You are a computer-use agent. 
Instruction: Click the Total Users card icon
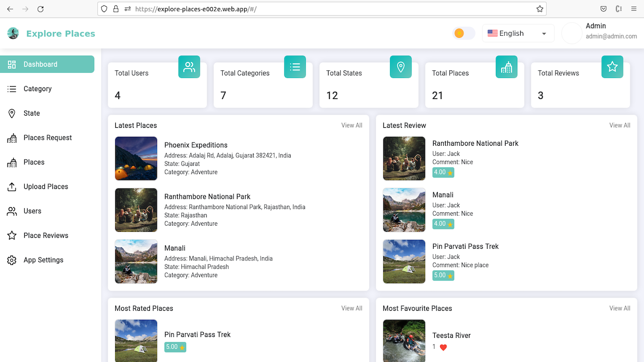(189, 66)
